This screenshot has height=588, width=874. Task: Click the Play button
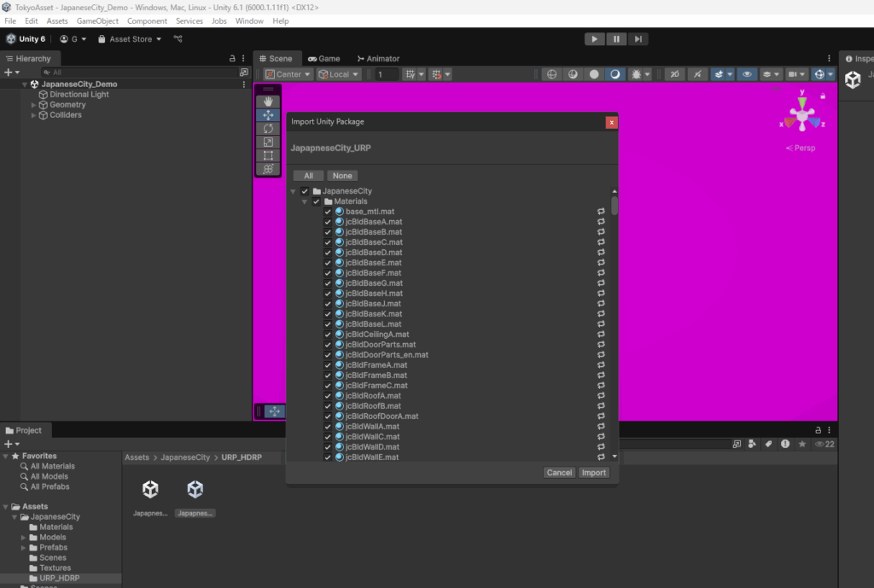coord(594,39)
